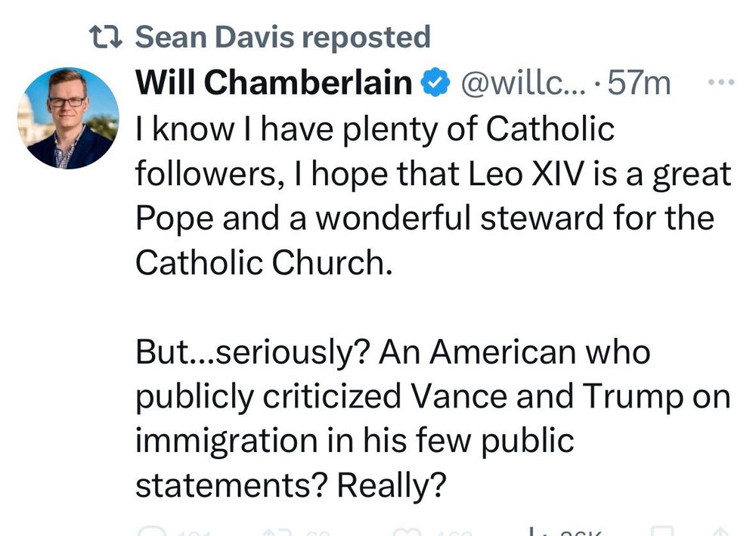
Task: Open Will Chamberlain's profile picture
Action: (x=69, y=118)
